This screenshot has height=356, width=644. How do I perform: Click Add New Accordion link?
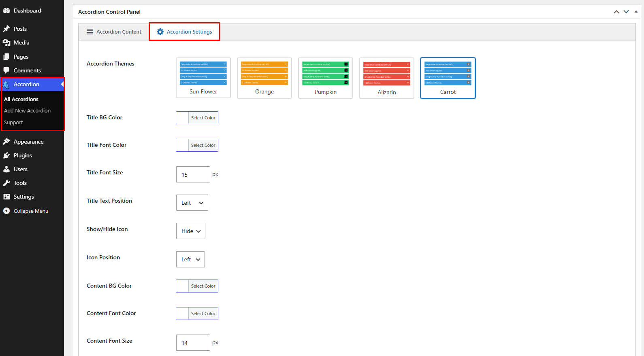click(27, 110)
